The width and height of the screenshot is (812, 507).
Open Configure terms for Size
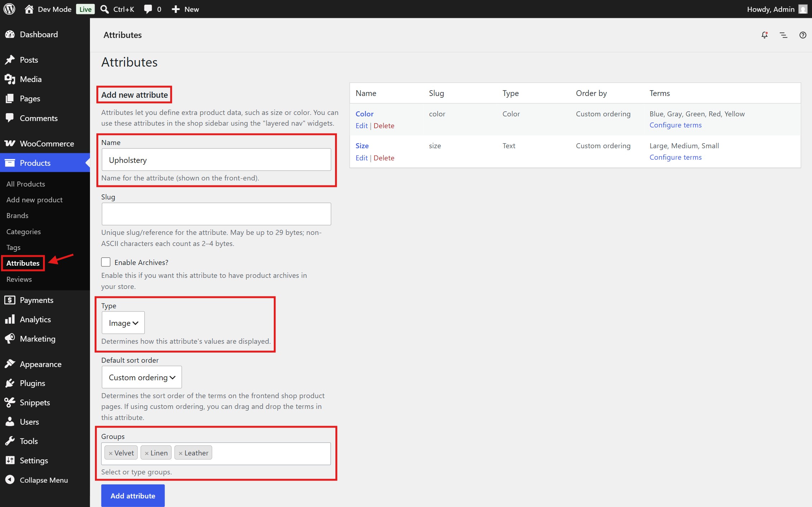pos(675,157)
